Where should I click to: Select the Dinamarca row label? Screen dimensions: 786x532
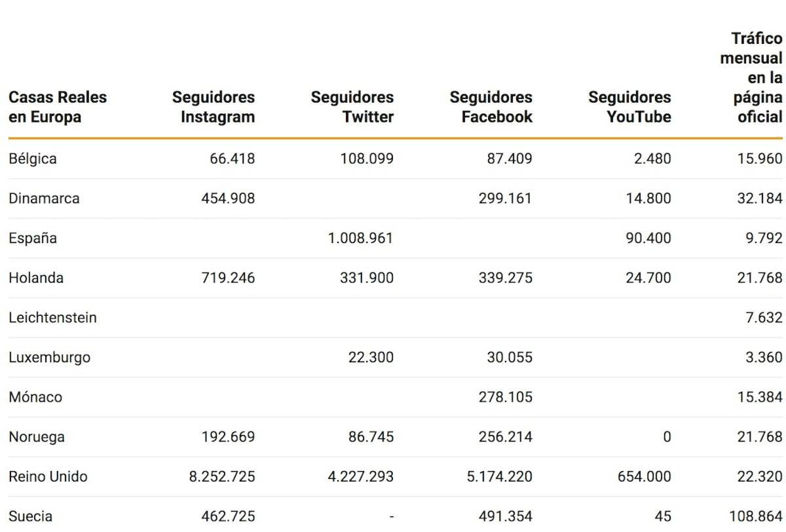click(x=44, y=199)
